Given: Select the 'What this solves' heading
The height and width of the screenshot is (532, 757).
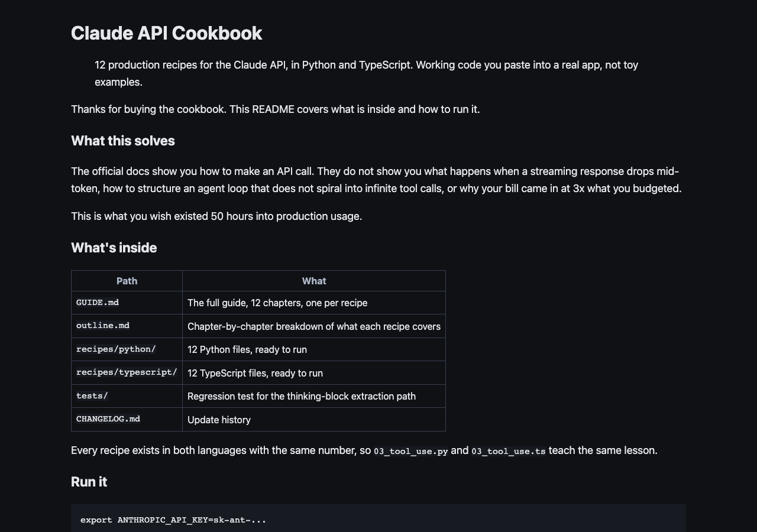Looking at the screenshot, I should 123,141.
